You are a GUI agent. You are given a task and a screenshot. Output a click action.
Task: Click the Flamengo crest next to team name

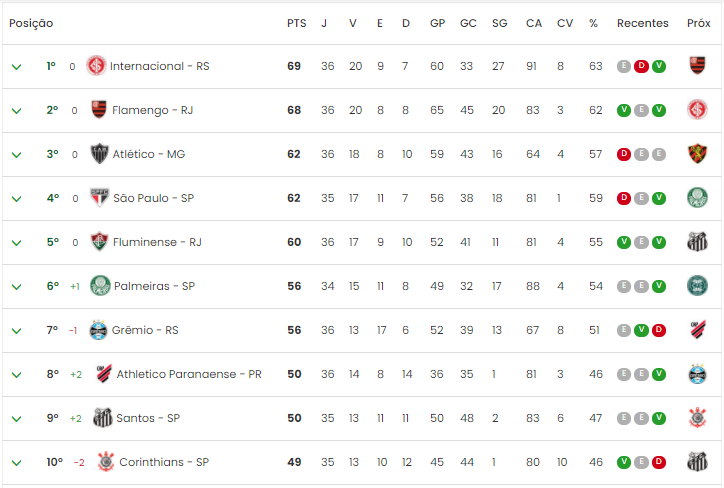pos(99,109)
